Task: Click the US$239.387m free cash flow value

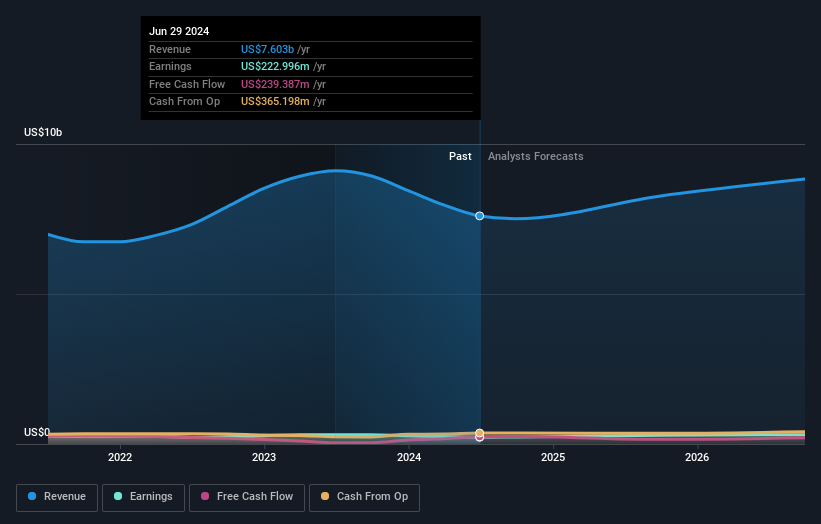Action: [275, 84]
